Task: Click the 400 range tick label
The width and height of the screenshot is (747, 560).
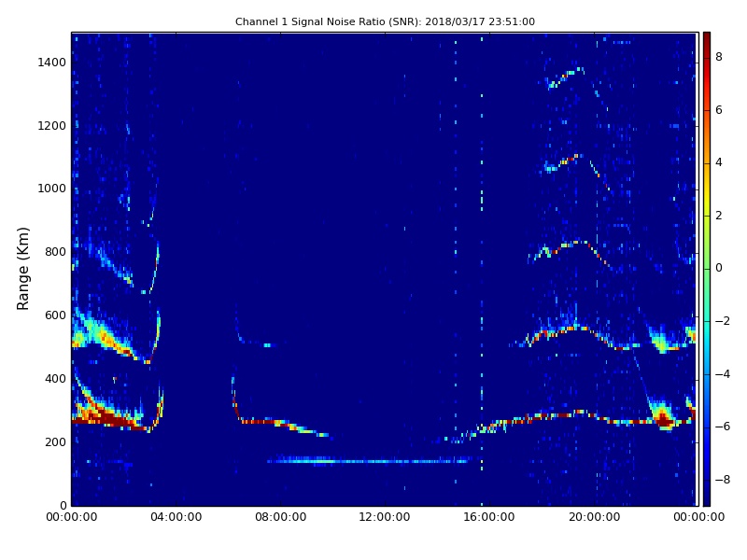Action: [55, 379]
